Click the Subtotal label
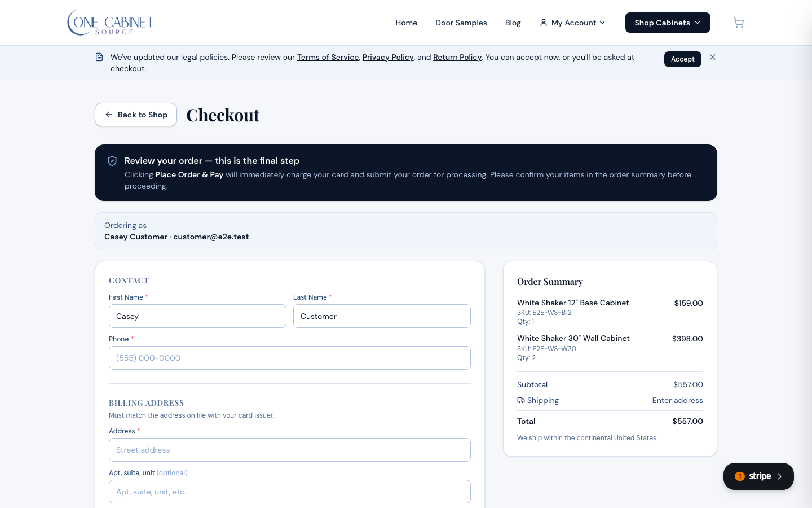Image resolution: width=812 pixels, height=508 pixels. (x=532, y=384)
